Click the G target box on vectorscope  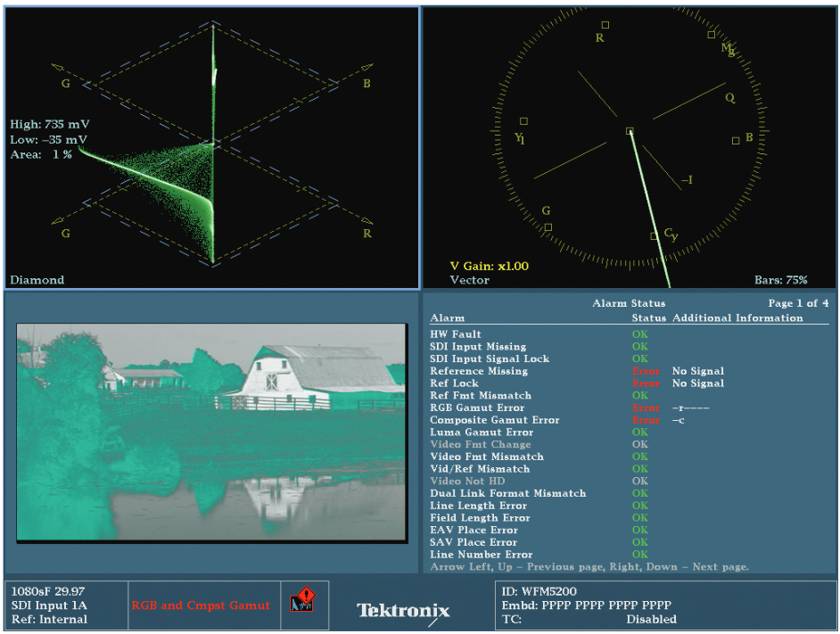[548, 227]
